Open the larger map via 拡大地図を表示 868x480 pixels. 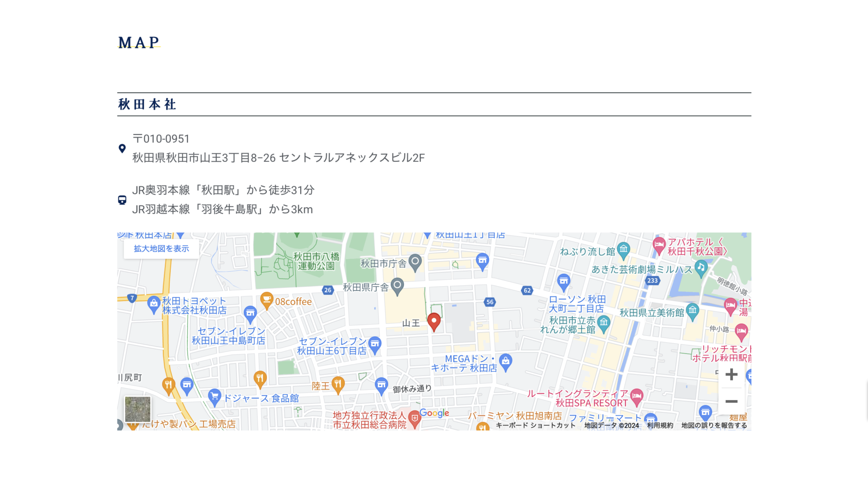(x=162, y=249)
